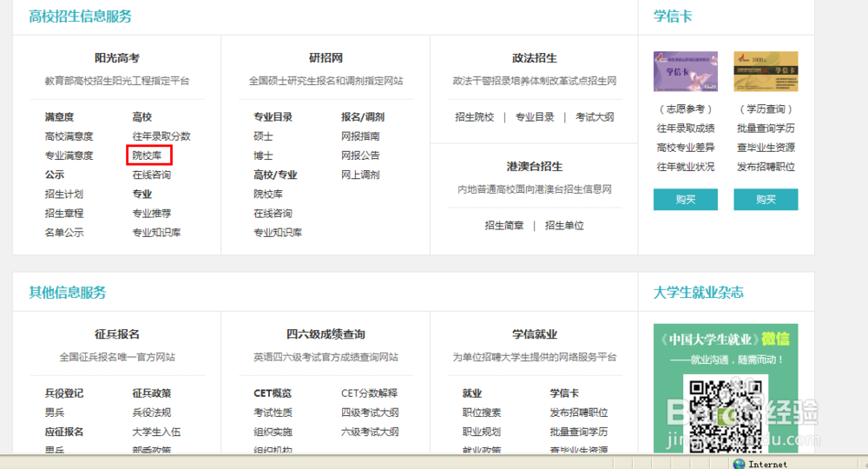Image resolution: width=868 pixels, height=469 pixels.
Task: Click CET分数解释 link
Action: [369, 393]
